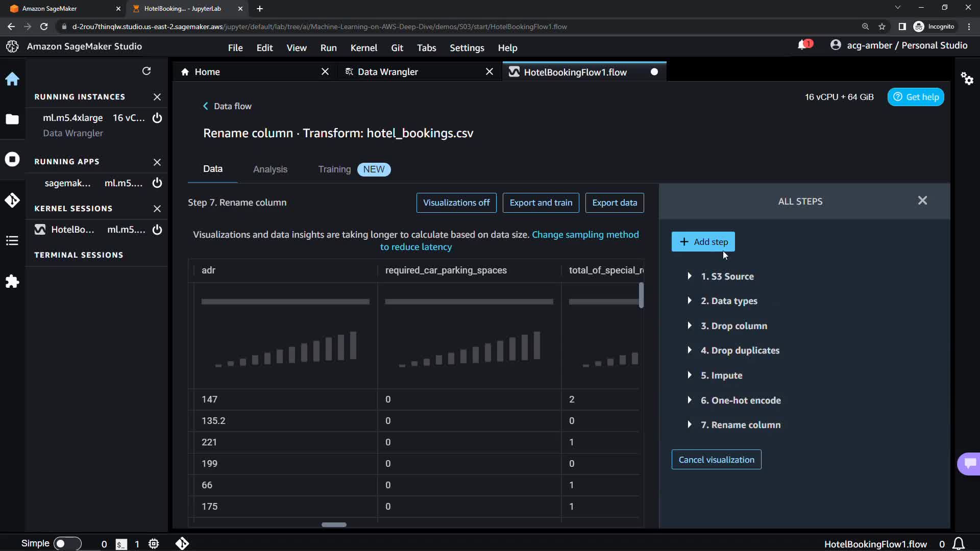Viewport: 980px width, 551px height.
Task: Toggle Simple mode switch
Action: pyautogui.click(x=67, y=543)
